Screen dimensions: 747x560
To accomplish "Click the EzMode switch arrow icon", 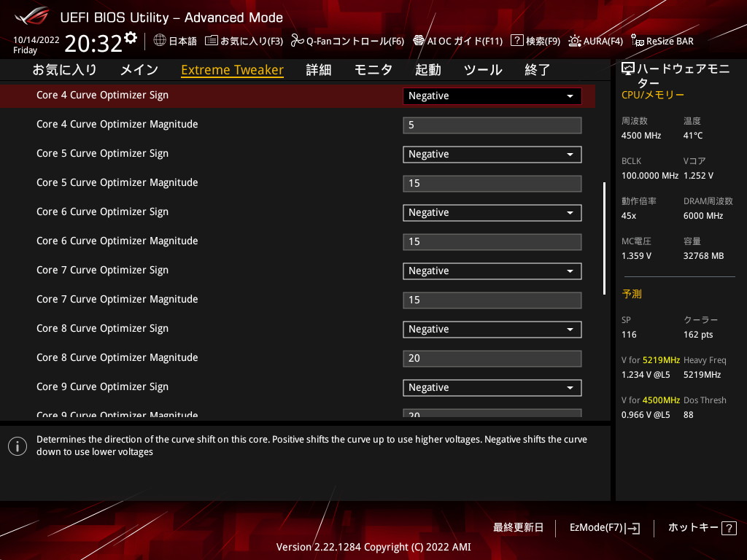I will [x=633, y=528].
